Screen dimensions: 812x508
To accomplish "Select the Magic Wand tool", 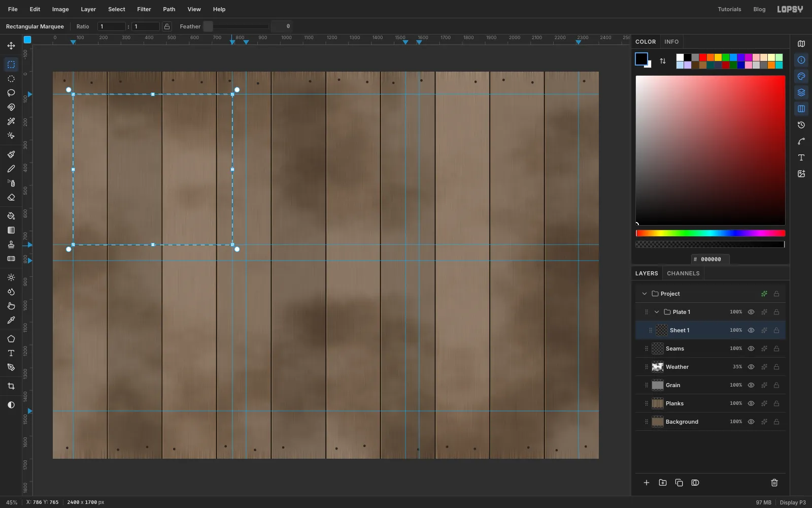I will (11, 121).
